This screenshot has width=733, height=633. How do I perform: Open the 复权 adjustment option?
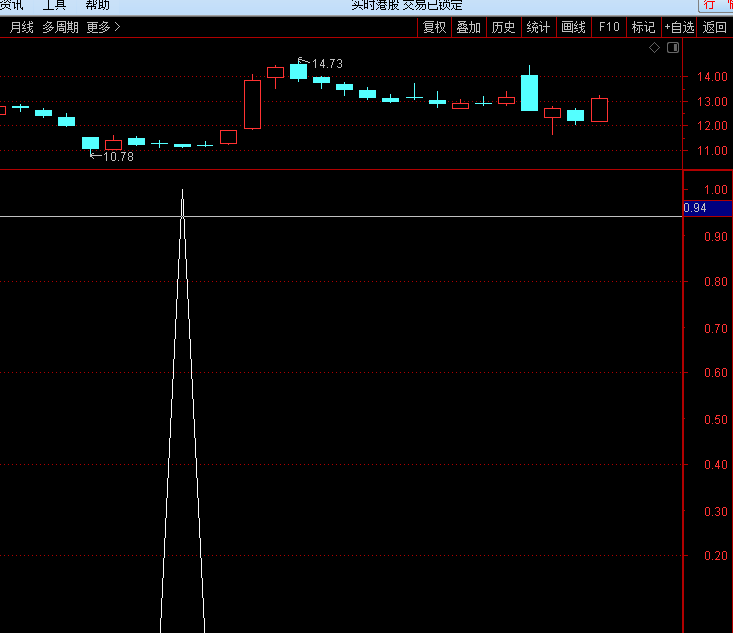pos(434,28)
